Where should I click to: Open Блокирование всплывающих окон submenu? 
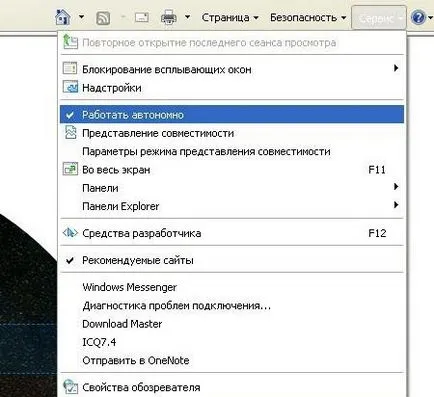click(232, 69)
